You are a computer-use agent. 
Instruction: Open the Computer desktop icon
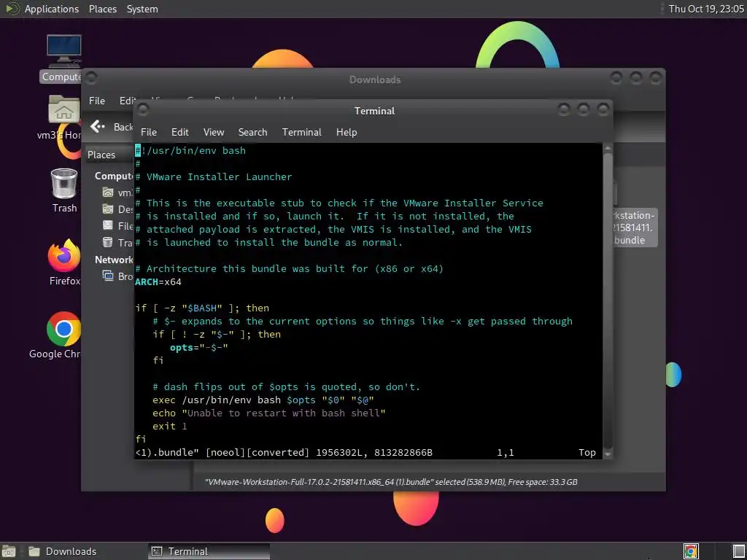[63, 51]
